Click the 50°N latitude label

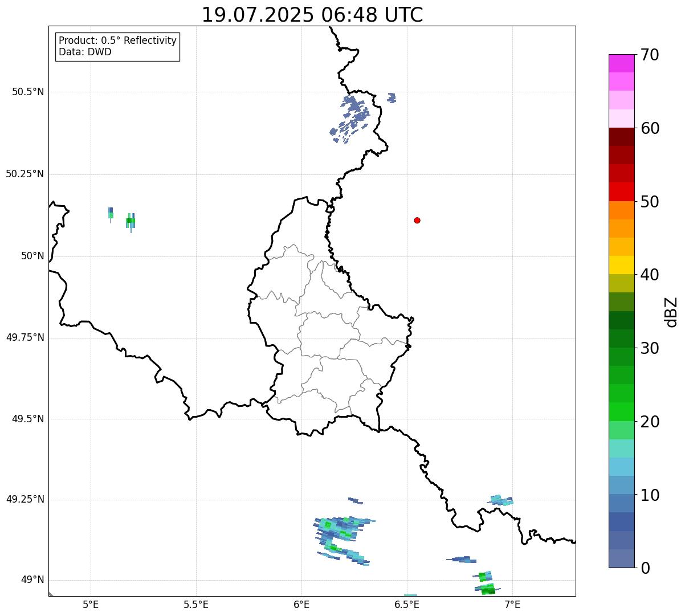[32, 256]
